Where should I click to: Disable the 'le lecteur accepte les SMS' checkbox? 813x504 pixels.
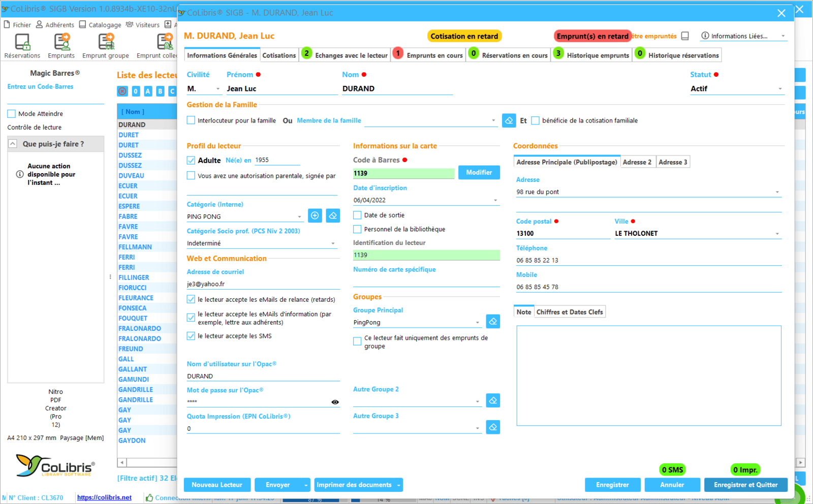tap(191, 336)
